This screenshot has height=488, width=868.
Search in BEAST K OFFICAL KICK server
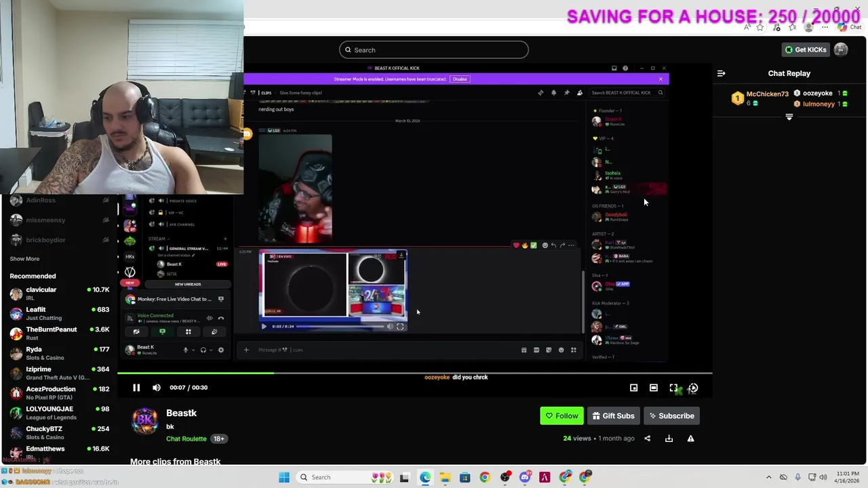[627, 93]
